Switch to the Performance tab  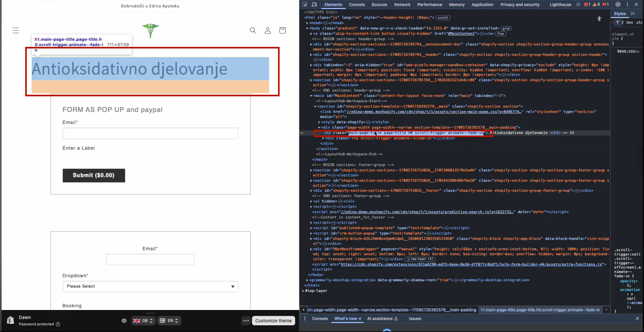(429, 4)
